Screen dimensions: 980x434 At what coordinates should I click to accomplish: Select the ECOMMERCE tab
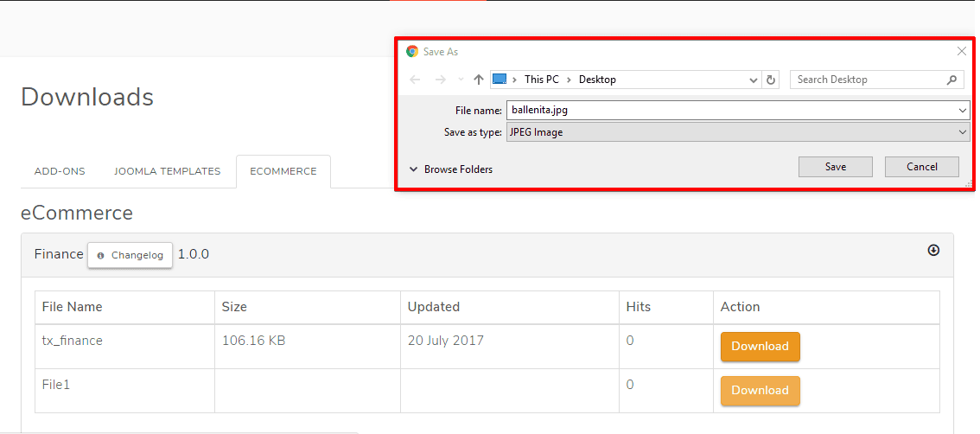pyautogui.click(x=283, y=171)
